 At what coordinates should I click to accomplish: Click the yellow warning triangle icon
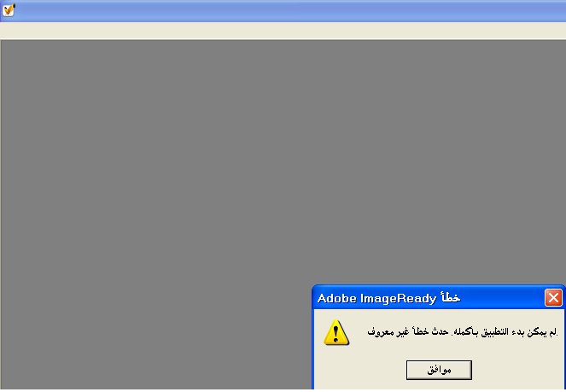coord(336,332)
